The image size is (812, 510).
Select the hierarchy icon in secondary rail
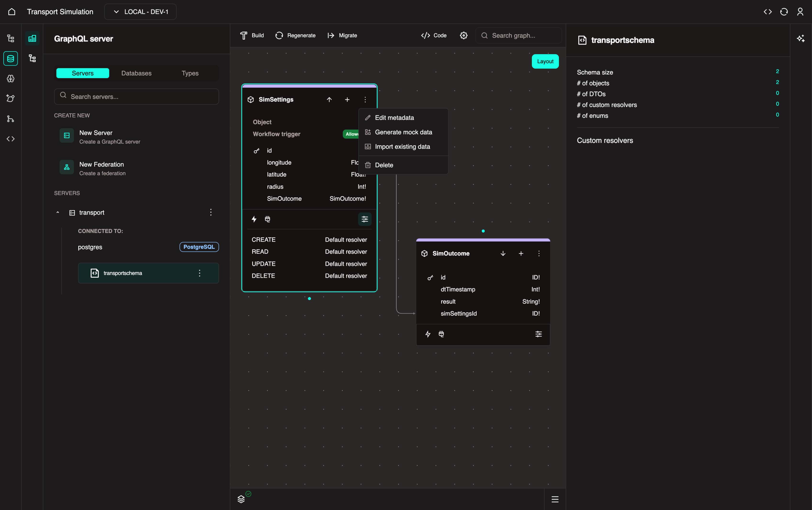32,58
